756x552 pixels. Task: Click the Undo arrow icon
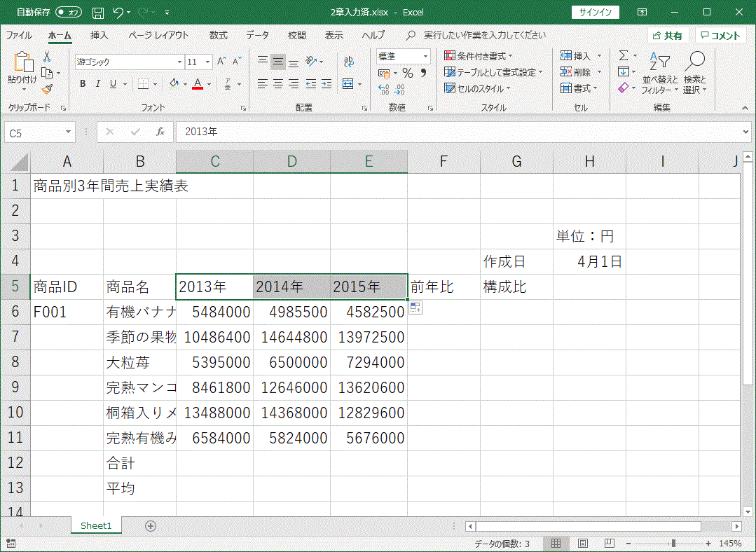tap(118, 13)
